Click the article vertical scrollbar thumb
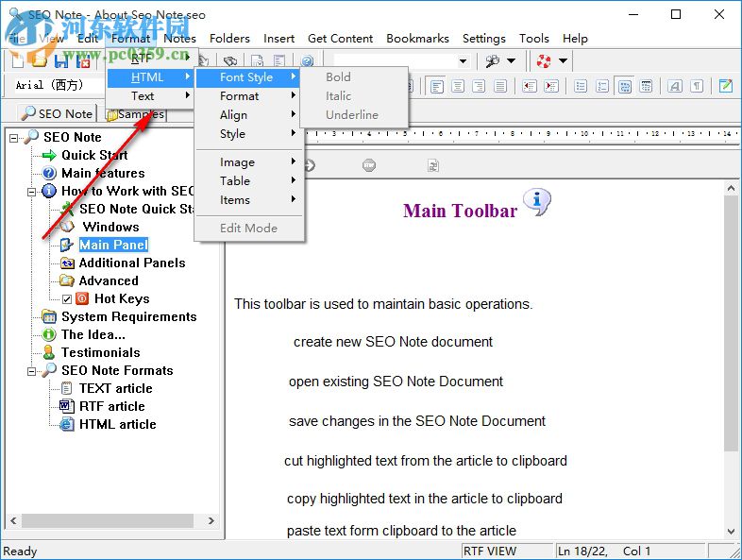742x560 pixels. tap(731, 323)
